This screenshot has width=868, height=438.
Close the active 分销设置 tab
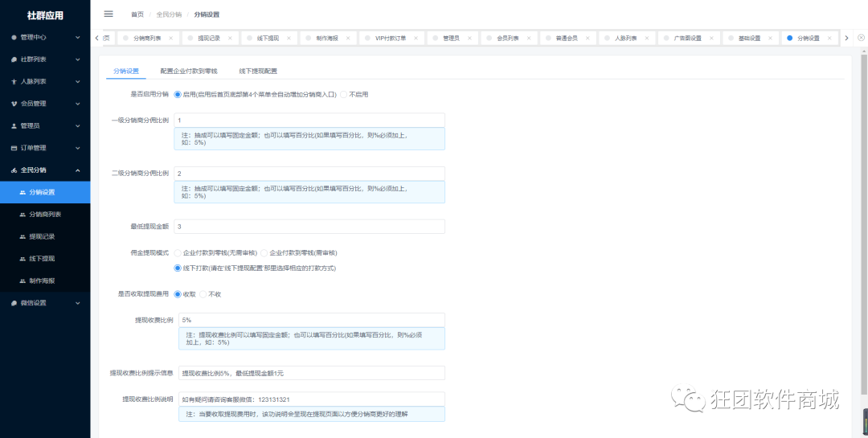click(829, 39)
